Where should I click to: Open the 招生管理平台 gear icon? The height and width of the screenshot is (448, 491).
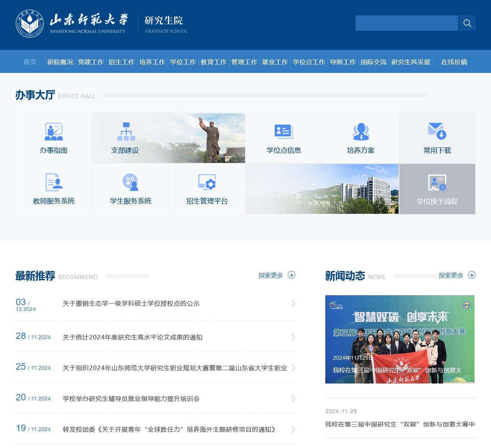[207, 182]
